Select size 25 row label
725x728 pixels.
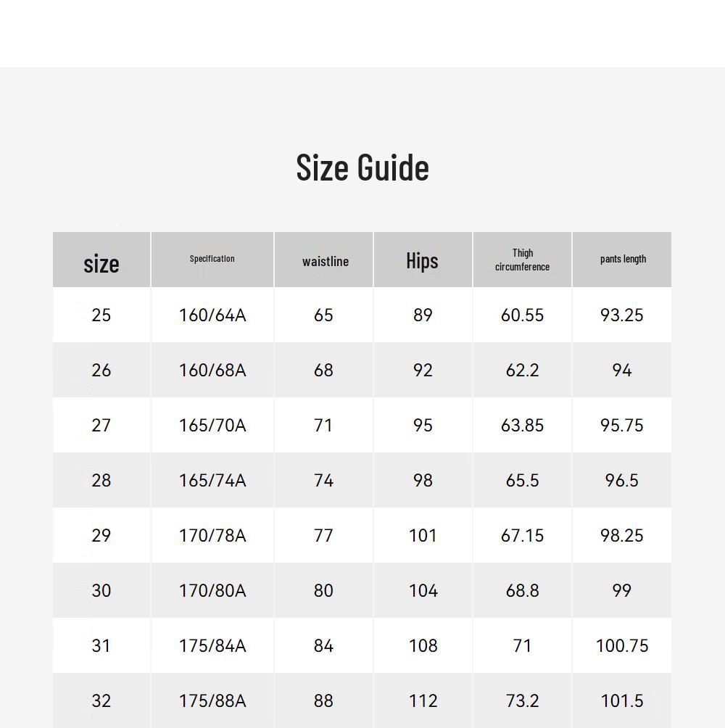(x=101, y=315)
